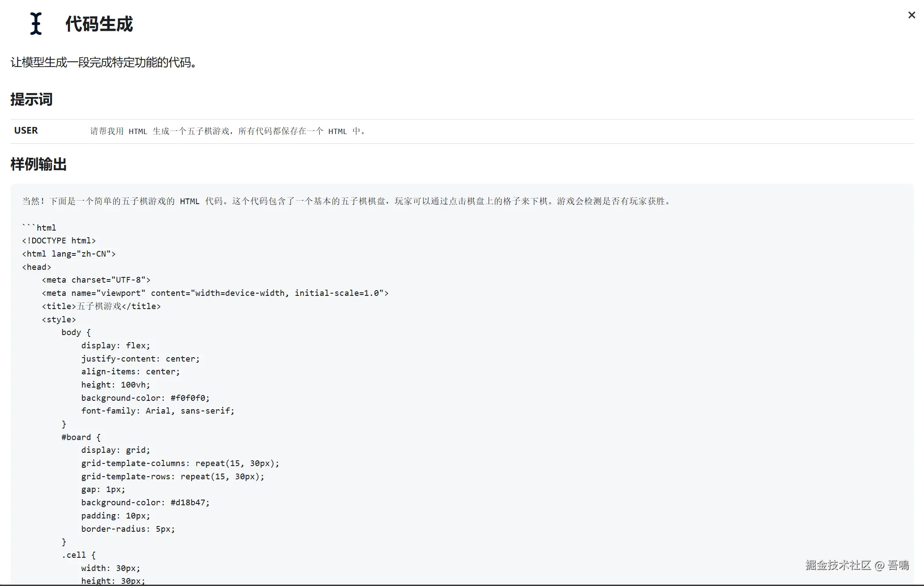Click the description sentence below the title
This screenshot has height=586, width=924.
coord(104,63)
